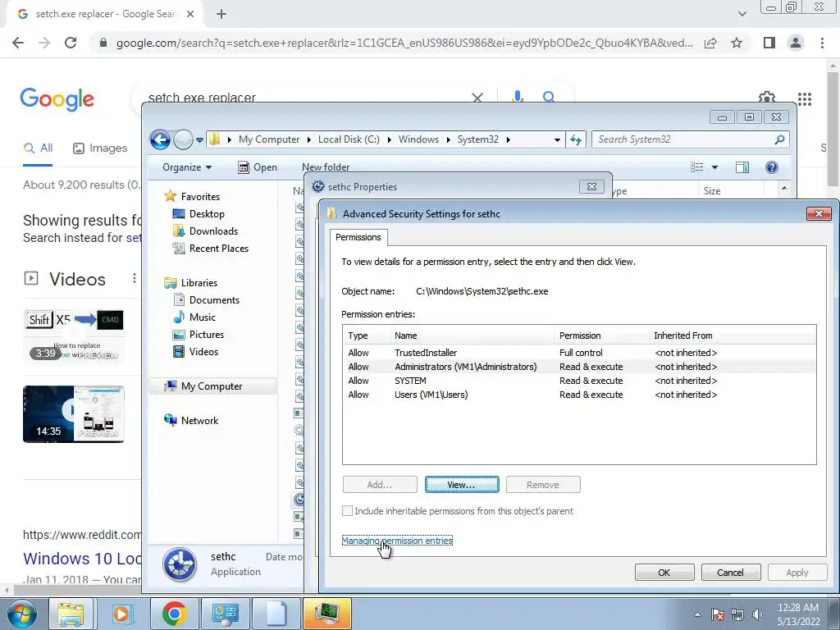Switch to Images search tab
The image size is (840, 630).
100,148
